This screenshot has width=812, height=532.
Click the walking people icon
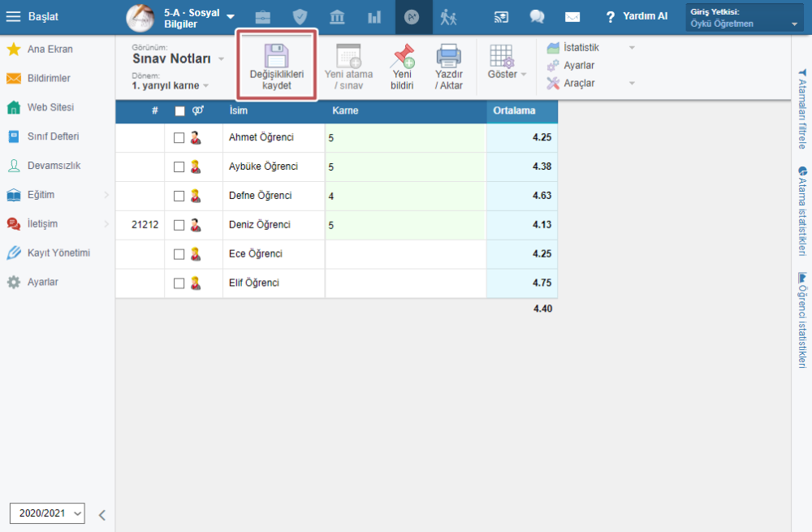point(448,17)
